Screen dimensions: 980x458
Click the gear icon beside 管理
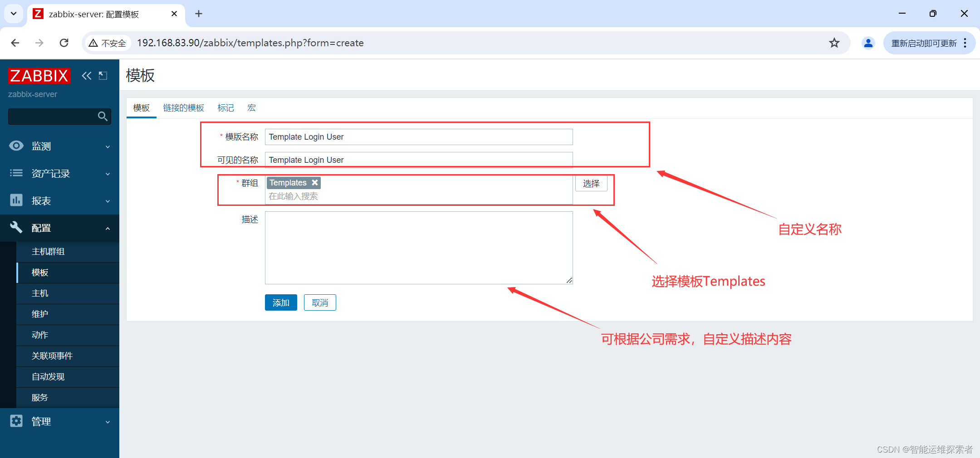(16, 421)
